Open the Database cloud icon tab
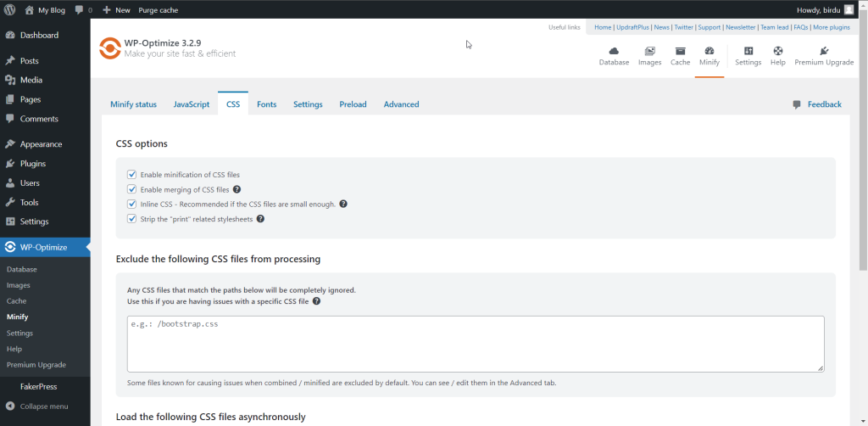 [x=614, y=57]
